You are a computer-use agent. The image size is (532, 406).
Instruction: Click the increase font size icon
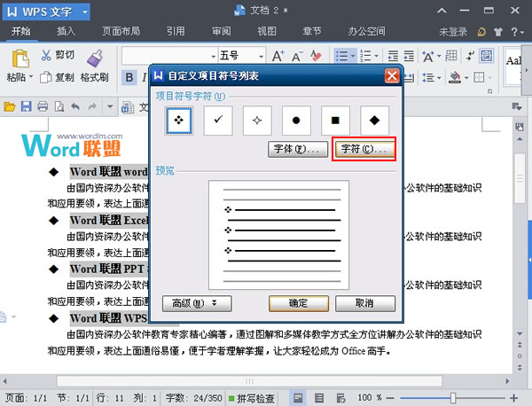278,56
